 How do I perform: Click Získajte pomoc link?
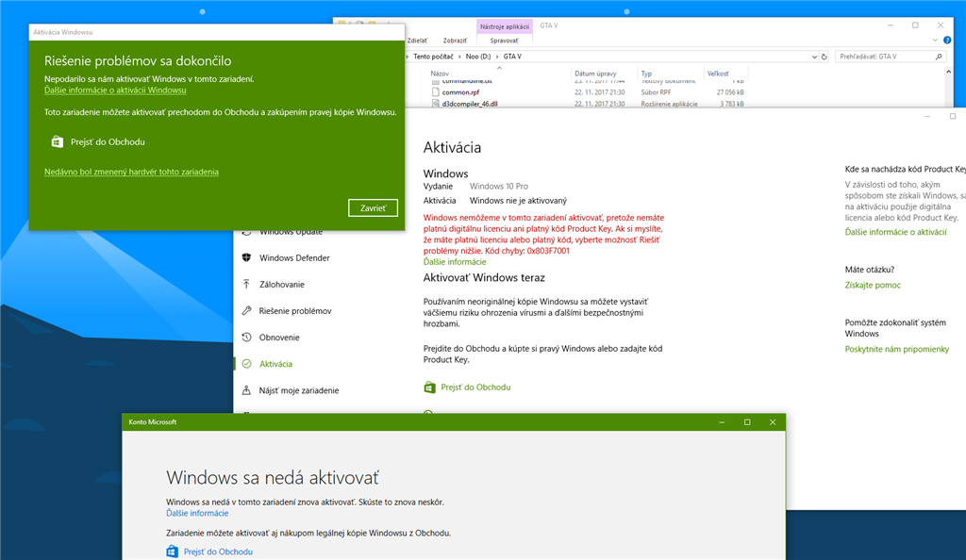pos(873,285)
